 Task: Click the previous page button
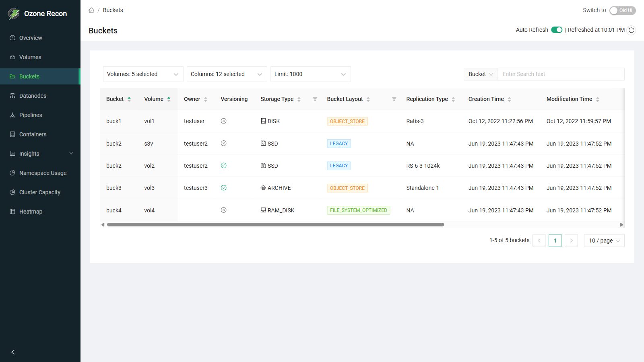tap(539, 241)
